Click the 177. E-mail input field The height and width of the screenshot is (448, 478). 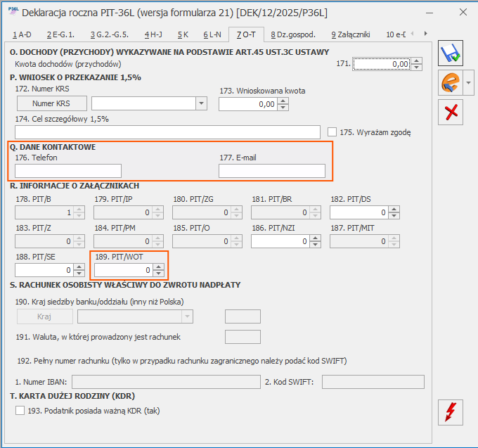(271, 171)
